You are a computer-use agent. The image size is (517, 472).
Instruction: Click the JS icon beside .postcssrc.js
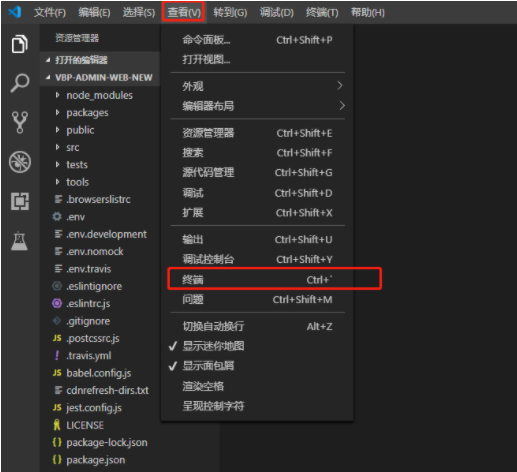(x=57, y=338)
